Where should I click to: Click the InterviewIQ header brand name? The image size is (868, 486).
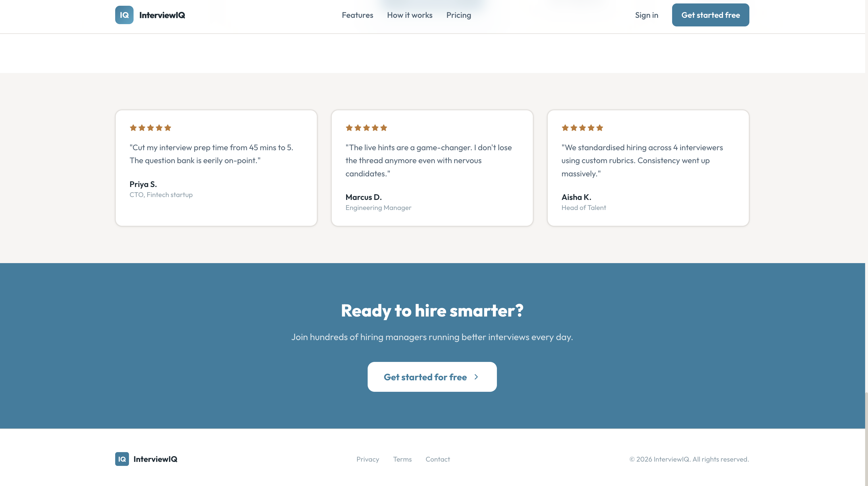(x=162, y=15)
